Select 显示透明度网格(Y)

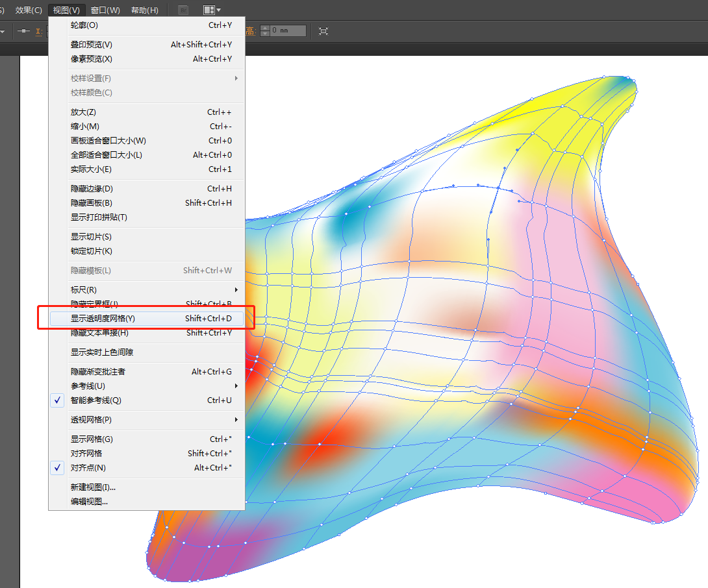(147, 319)
